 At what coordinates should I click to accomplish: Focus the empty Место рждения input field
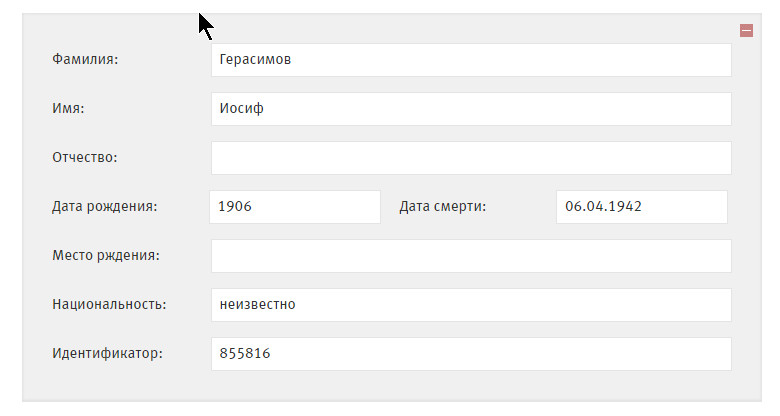(471, 256)
